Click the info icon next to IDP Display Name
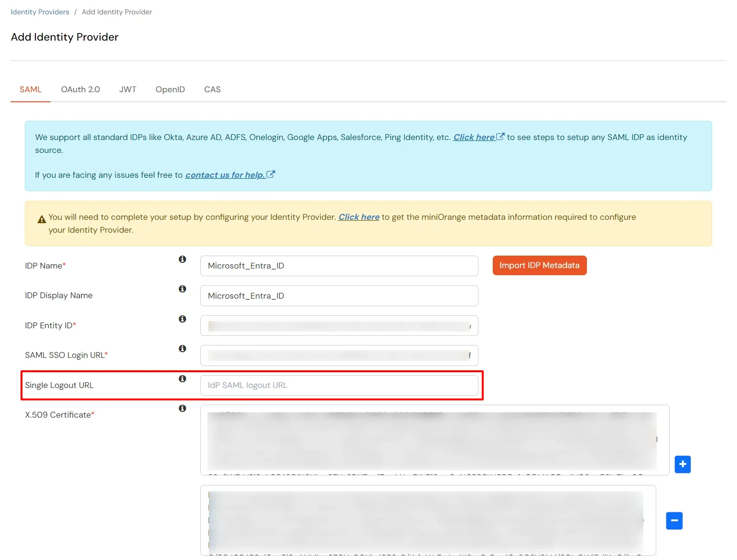This screenshot has width=737, height=560. pyautogui.click(x=182, y=289)
